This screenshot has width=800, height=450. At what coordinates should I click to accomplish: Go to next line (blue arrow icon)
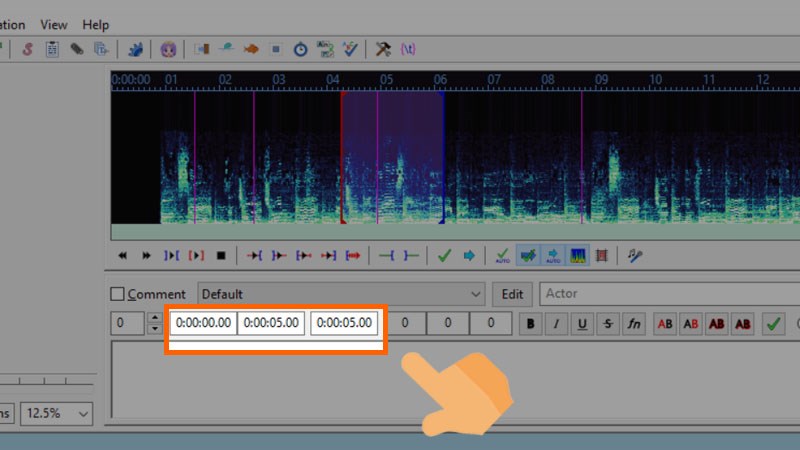469,256
